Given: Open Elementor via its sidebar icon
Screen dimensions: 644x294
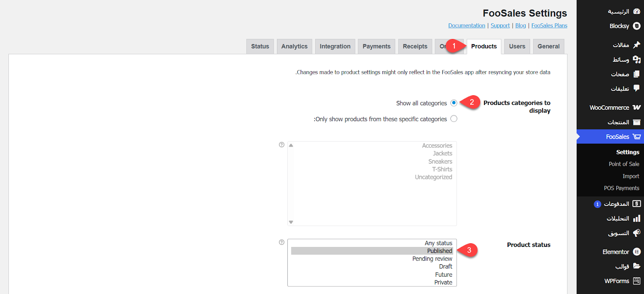Looking at the screenshot, I should (x=636, y=252).
